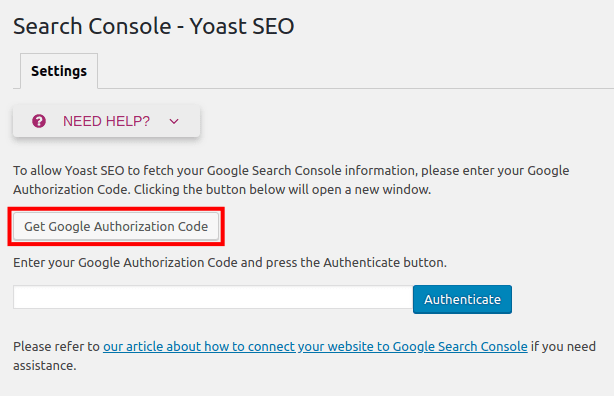The image size is (614, 396).
Task: Click the Search Console - Yoast SEO heading
Action: [x=154, y=26]
